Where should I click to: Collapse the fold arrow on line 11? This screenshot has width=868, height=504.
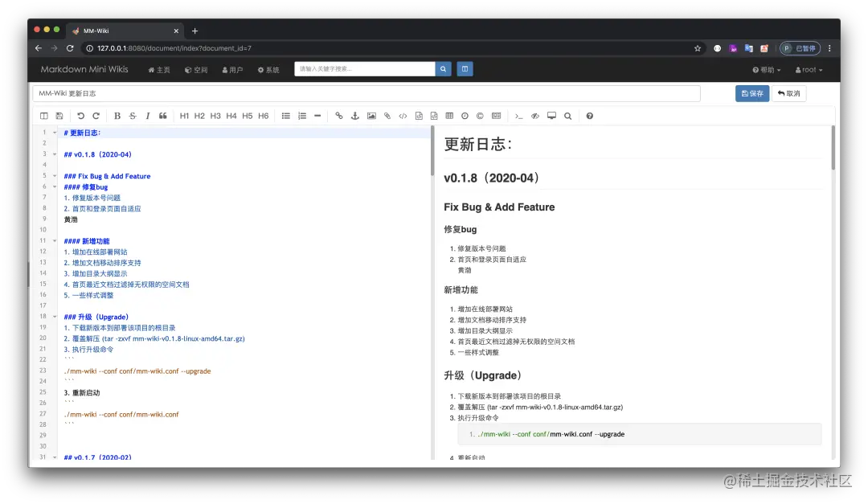(55, 241)
